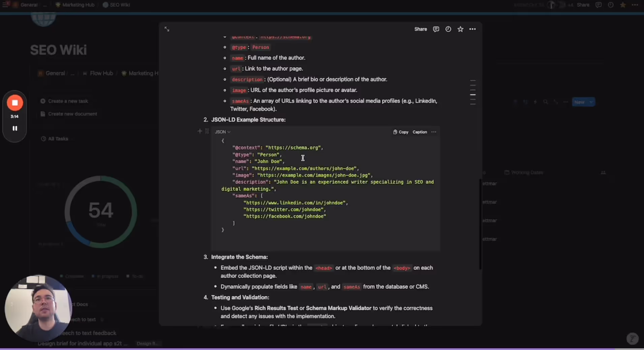Image resolution: width=644 pixels, height=350 pixels.
Task: Click the 'Testing and Validation:' heading
Action: pos(240,297)
